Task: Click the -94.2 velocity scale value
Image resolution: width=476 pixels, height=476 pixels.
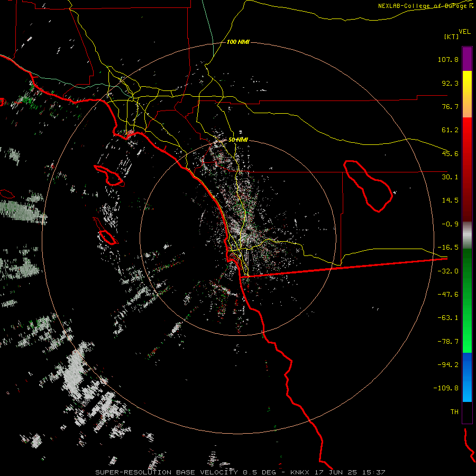Action: [x=448, y=365]
